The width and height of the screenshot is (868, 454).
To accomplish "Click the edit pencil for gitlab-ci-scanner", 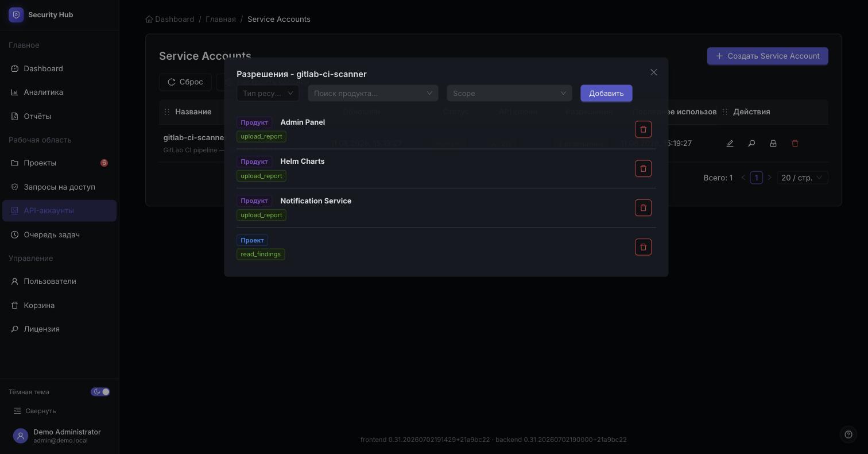I will click(730, 144).
